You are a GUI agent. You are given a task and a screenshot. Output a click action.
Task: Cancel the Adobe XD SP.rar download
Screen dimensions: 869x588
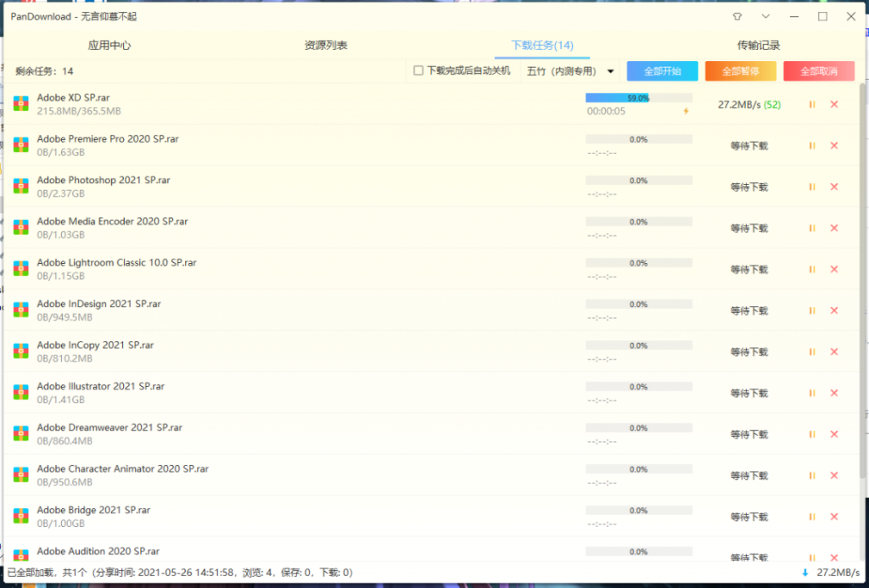(833, 104)
